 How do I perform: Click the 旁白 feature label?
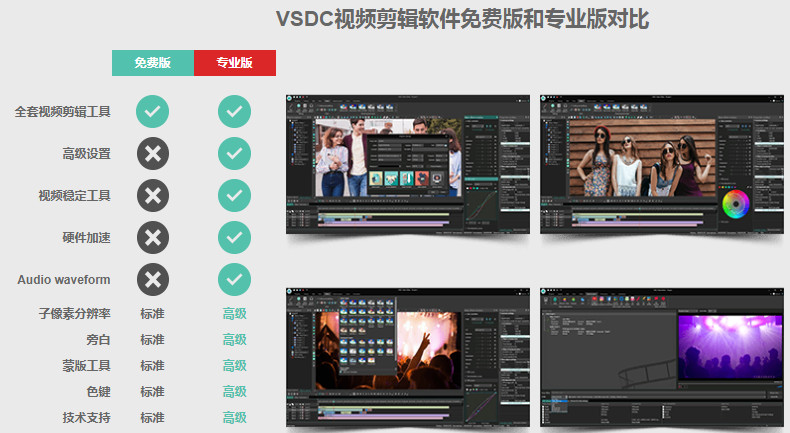coord(98,340)
